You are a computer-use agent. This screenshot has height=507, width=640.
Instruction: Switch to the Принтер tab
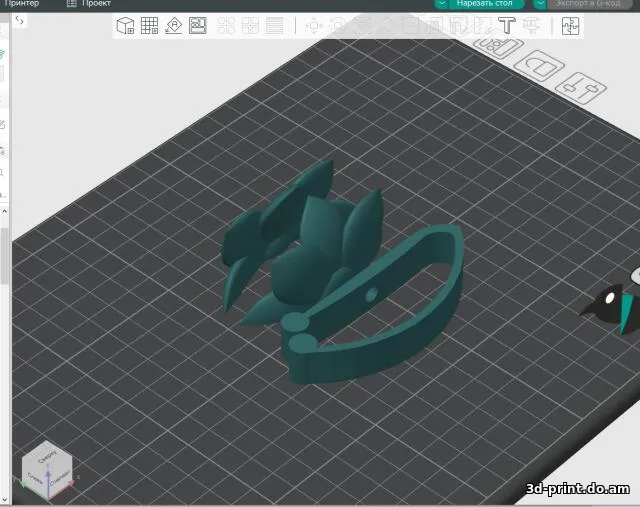[x=20, y=4]
